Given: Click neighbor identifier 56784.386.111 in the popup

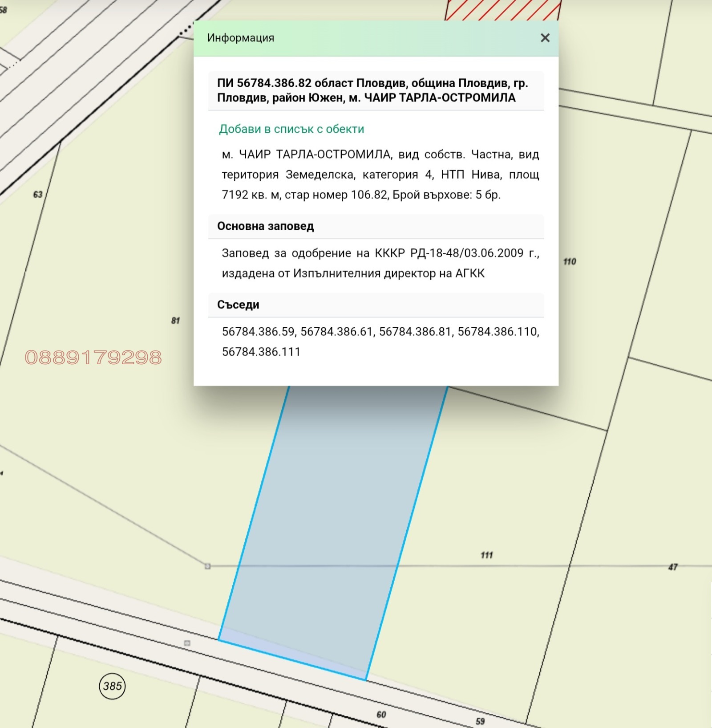Looking at the screenshot, I should point(261,352).
